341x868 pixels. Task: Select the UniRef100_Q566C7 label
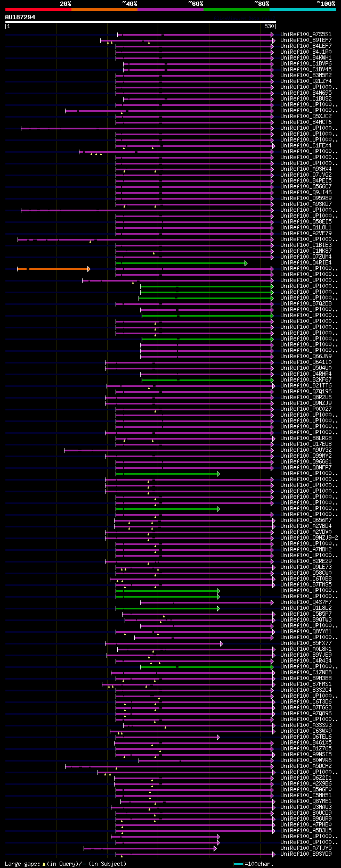[306, 187]
